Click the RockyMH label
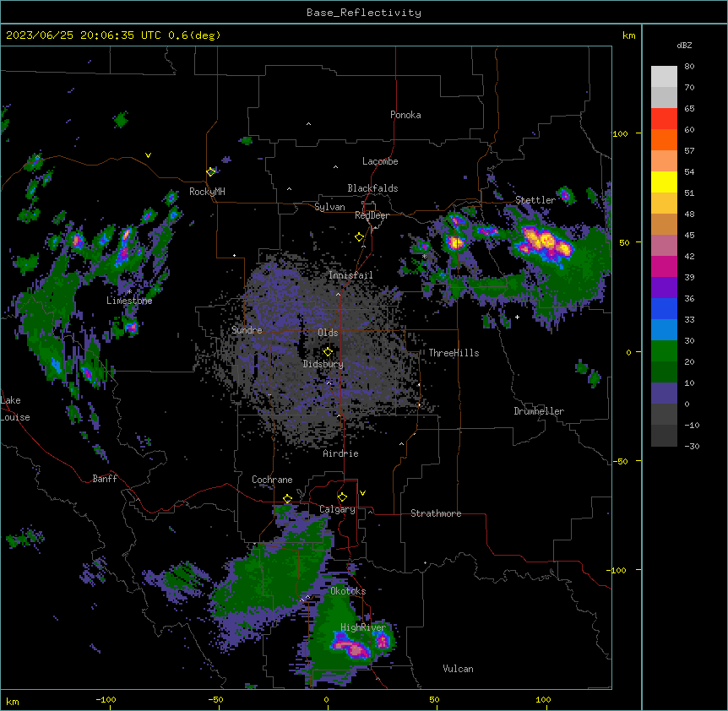Viewport: 728px width, 711px height. coord(207,191)
